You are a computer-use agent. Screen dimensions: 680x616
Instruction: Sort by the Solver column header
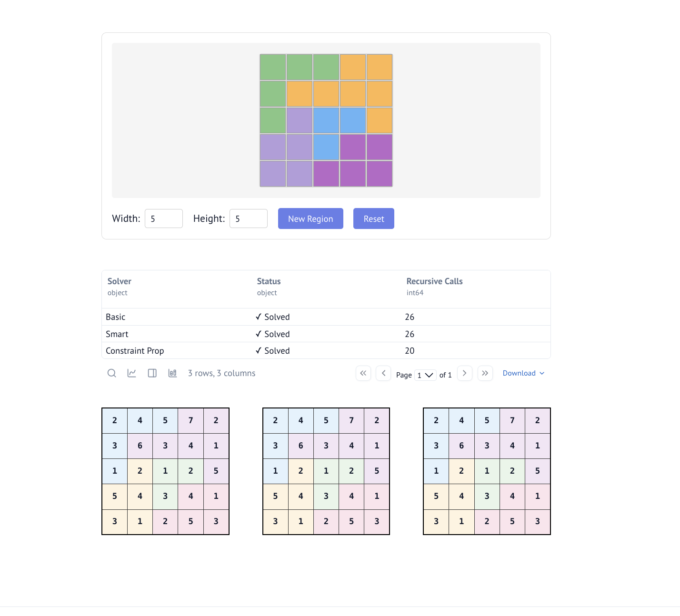point(119,281)
